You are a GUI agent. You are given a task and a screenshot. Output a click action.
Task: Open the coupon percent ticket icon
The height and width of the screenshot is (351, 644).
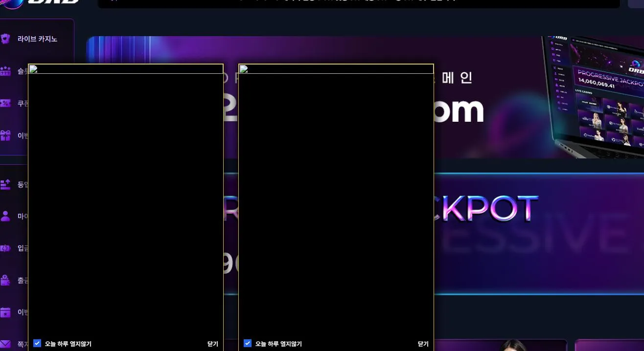tap(5, 103)
